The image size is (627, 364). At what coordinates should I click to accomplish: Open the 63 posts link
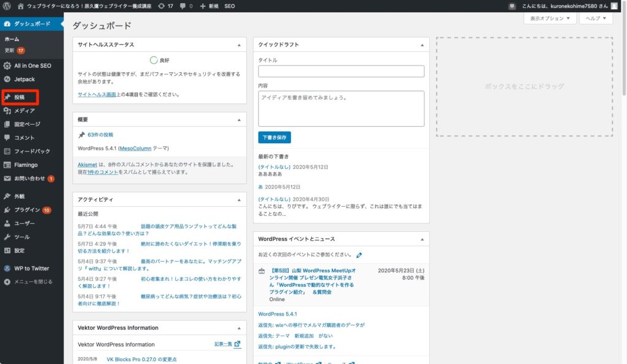(x=100, y=135)
